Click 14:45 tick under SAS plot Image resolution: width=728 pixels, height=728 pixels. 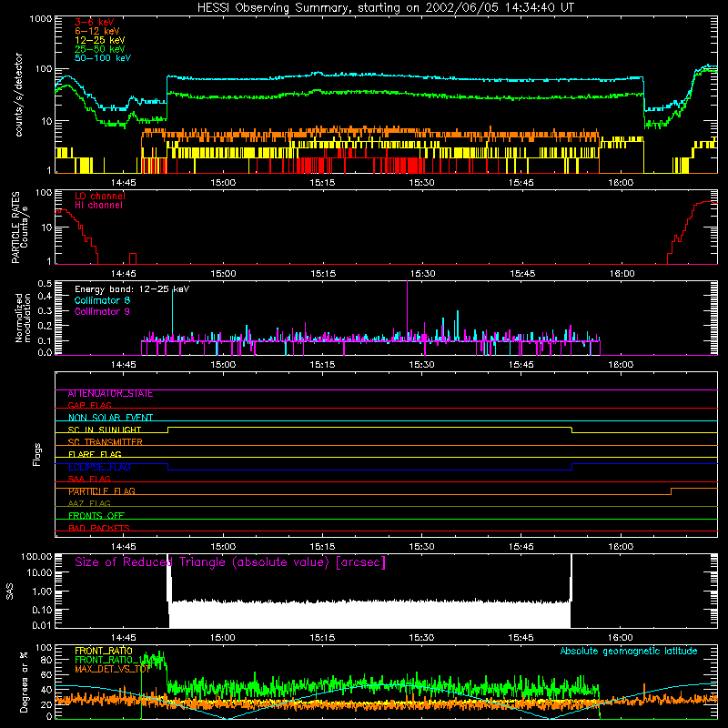tap(124, 638)
